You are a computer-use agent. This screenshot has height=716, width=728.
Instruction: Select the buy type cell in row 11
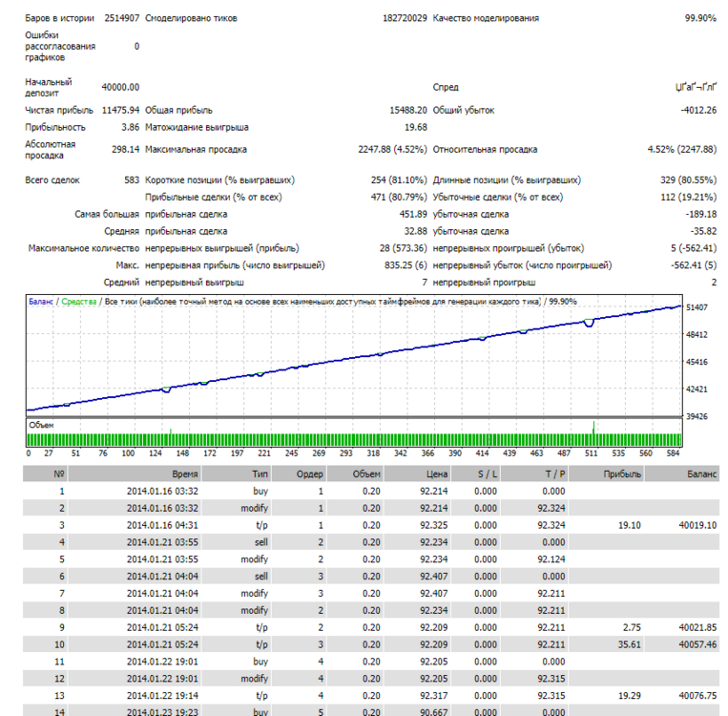(260, 662)
